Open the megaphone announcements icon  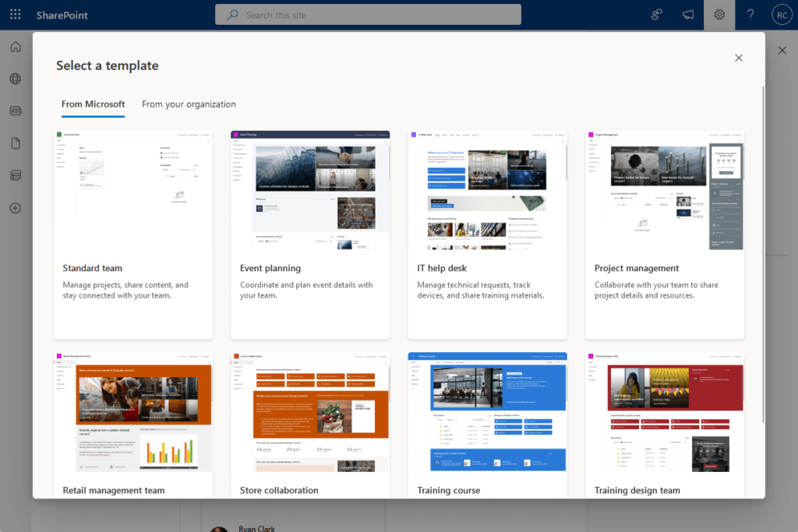(x=688, y=15)
